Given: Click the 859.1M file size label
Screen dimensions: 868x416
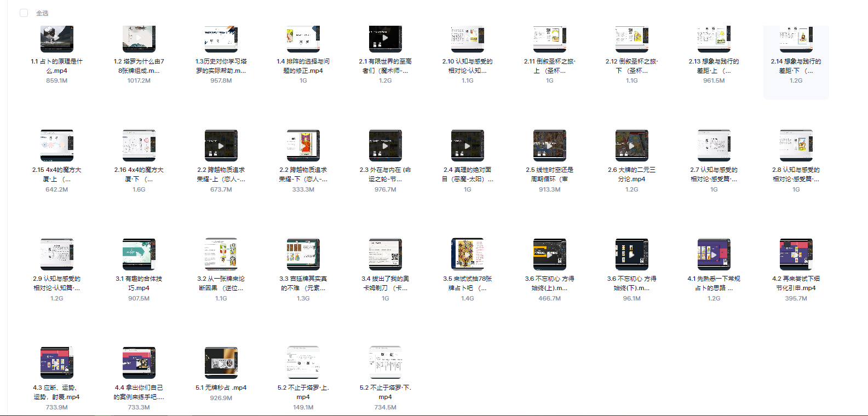Looking at the screenshot, I should (57, 80).
